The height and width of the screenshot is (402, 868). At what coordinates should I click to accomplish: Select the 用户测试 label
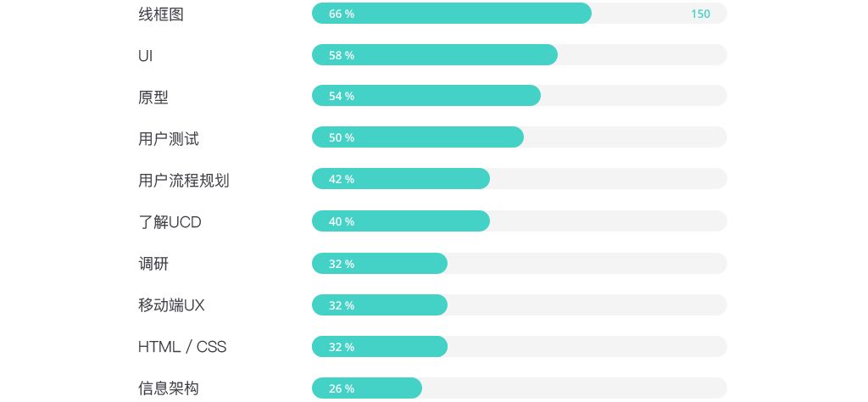[x=169, y=139]
